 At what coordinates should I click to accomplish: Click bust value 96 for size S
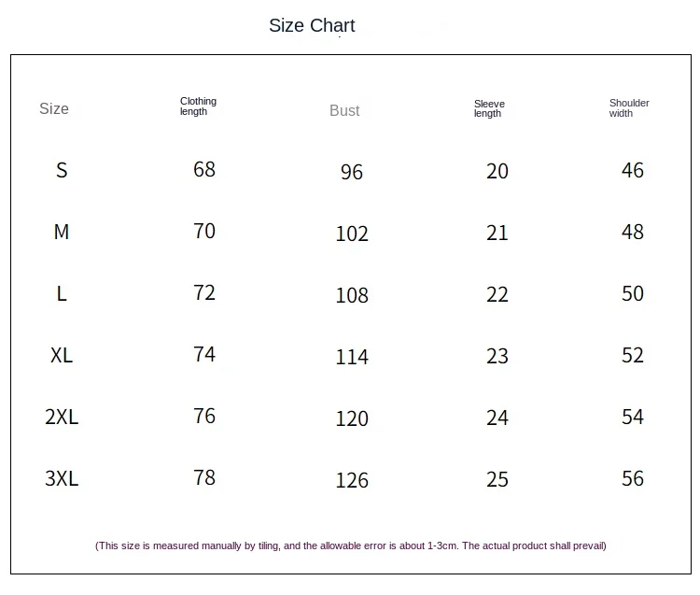[x=352, y=172]
